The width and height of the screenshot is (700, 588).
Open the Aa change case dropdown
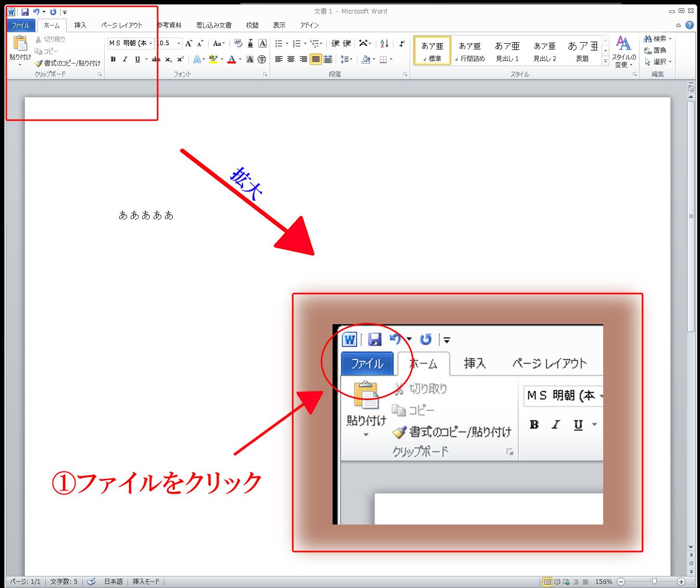(219, 43)
